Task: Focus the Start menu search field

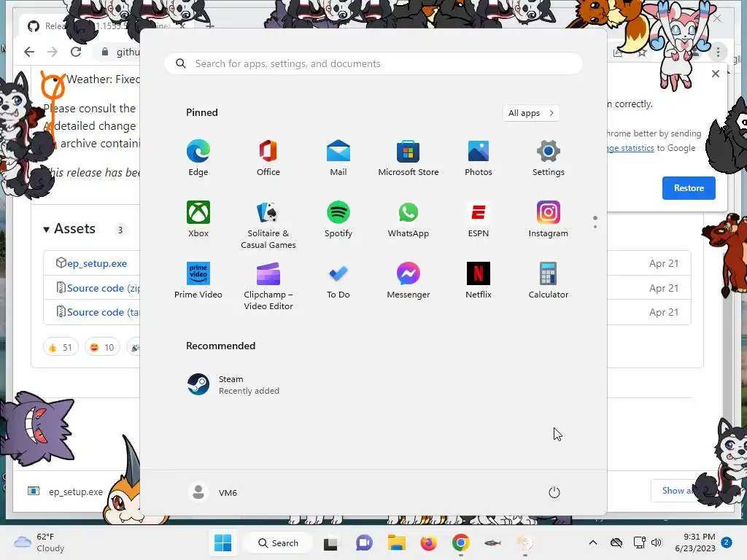Action: coord(373,64)
